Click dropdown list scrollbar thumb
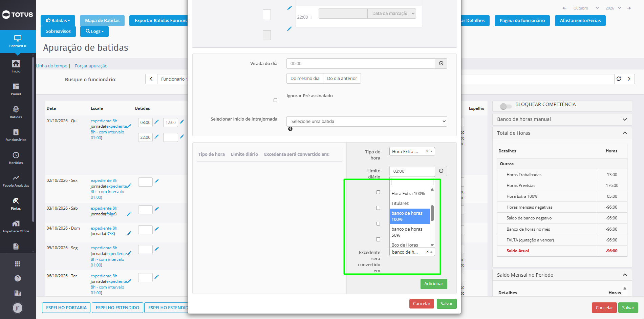The image size is (644, 319). pos(432,213)
